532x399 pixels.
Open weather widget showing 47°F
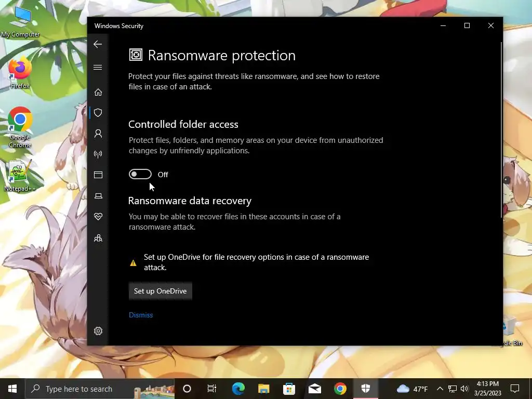(x=412, y=389)
